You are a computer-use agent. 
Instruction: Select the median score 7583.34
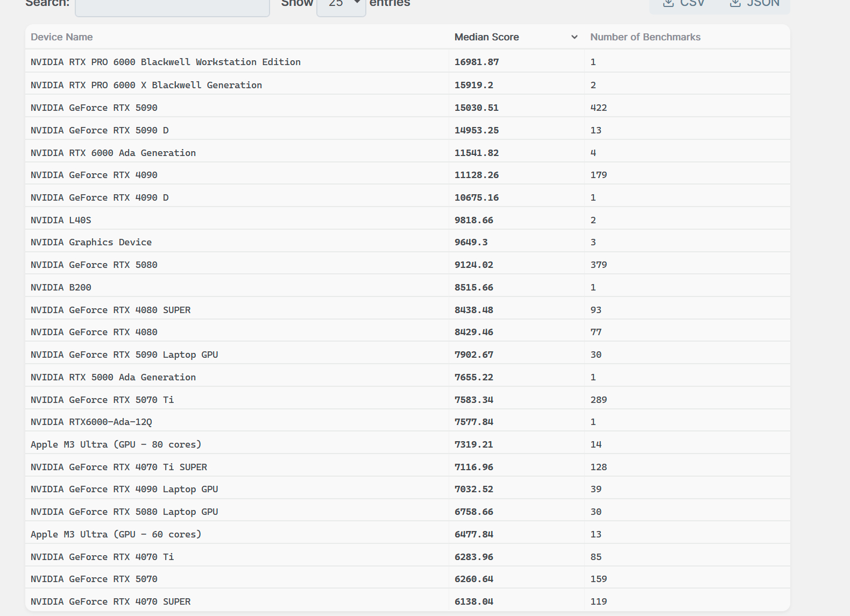pyautogui.click(x=474, y=400)
